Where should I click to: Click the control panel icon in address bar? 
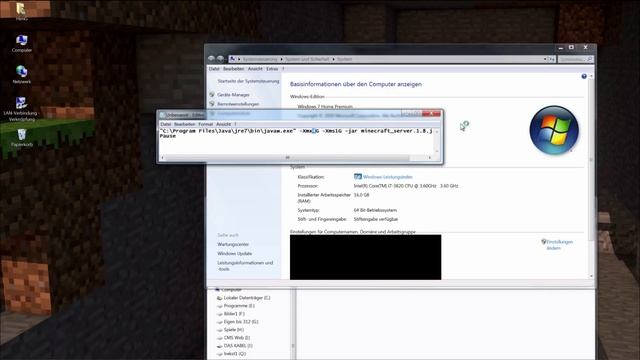coord(232,59)
